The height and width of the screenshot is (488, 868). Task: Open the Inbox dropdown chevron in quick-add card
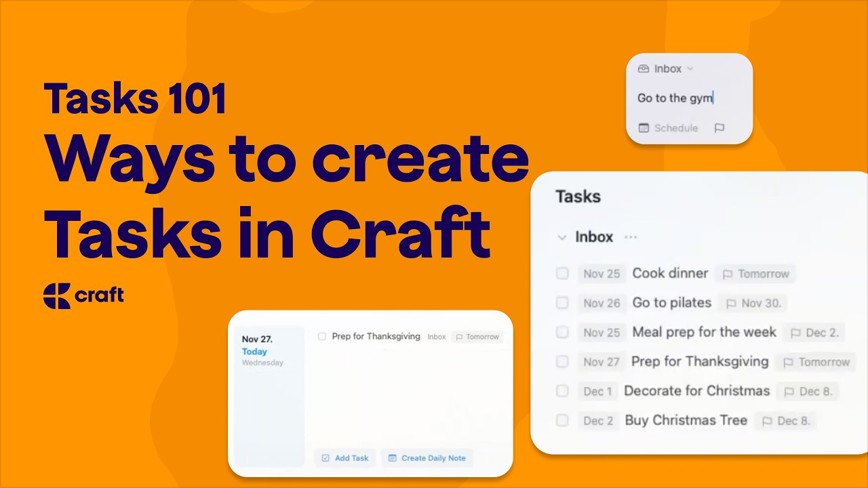point(690,69)
